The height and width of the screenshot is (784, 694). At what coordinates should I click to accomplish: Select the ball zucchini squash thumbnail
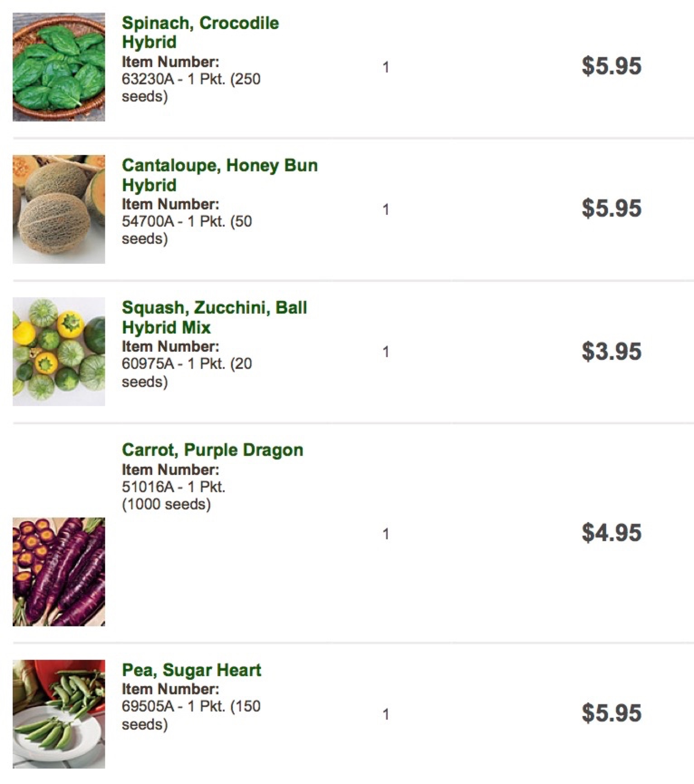pyautogui.click(x=59, y=352)
